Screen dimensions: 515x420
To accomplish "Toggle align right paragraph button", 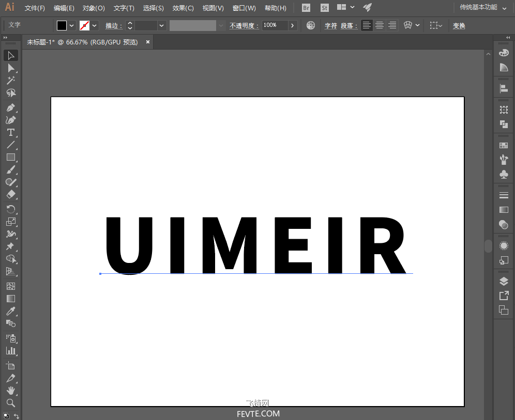I will click(392, 25).
